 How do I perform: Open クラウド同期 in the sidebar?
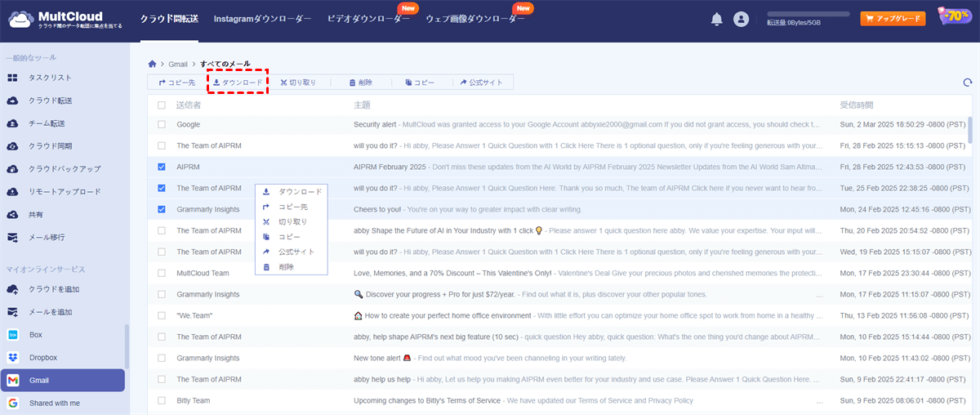(x=50, y=146)
